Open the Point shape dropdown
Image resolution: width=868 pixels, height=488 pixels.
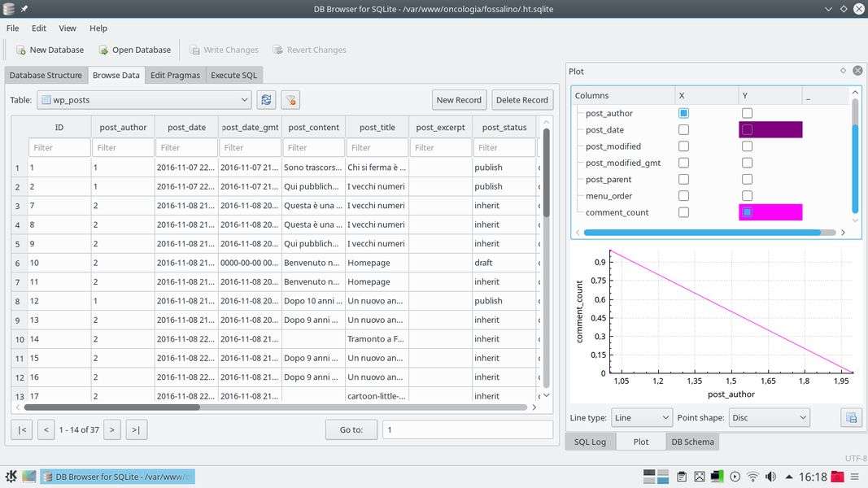(x=769, y=417)
